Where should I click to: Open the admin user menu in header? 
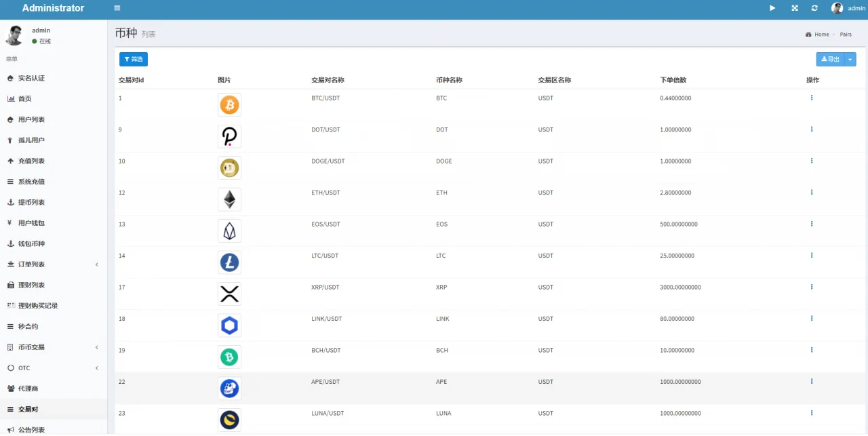pos(849,8)
